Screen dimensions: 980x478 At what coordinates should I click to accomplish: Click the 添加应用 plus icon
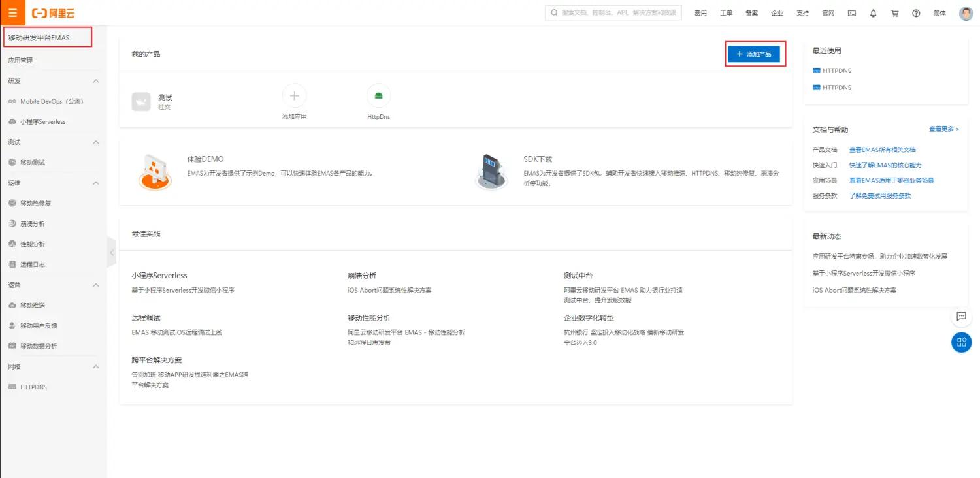294,95
